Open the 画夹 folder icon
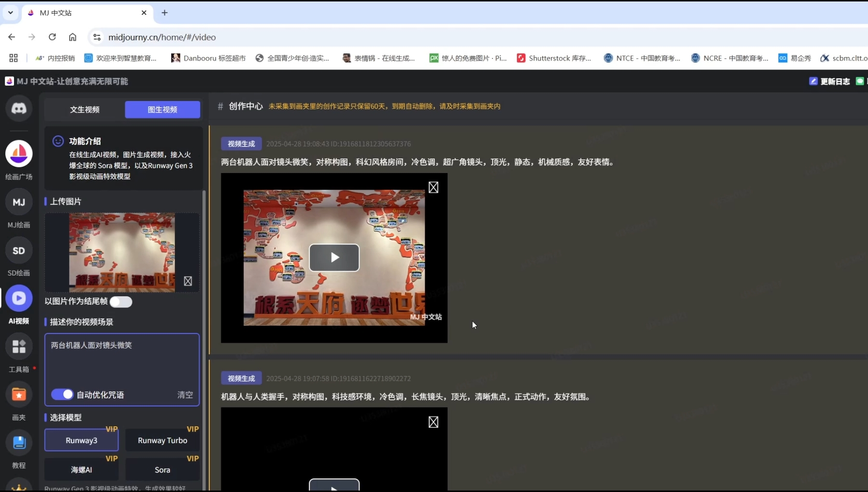This screenshot has width=868, height=492. (19, 394)
